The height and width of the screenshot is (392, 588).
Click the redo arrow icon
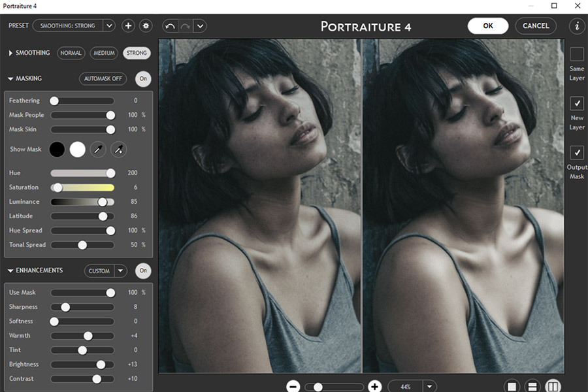[x=186, y=26]
